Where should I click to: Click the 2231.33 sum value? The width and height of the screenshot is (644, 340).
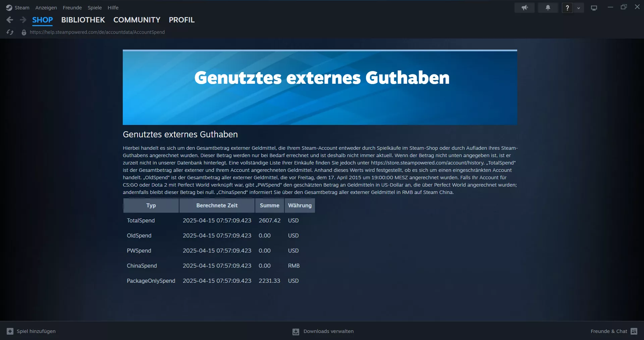pyautogui.click(x=269, y=281)
